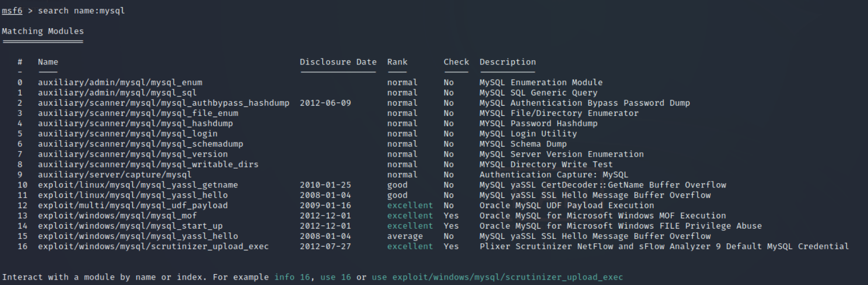
Task: Click 'MYSQL Schema Dump' description
Action: pos(523,145)
